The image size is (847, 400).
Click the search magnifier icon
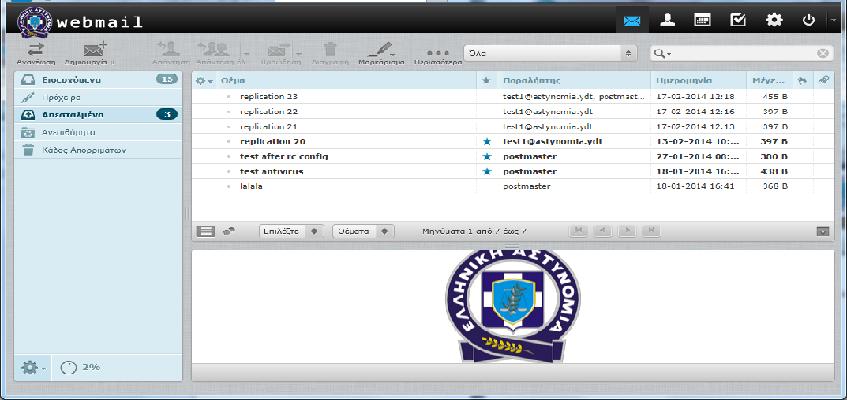[x=658, y=54]
